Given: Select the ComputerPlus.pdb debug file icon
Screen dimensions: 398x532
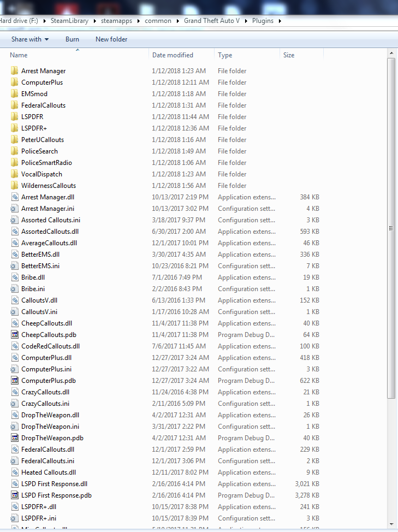Looking at the screenshot, I should pyautogui.click(x=15, y=380).
